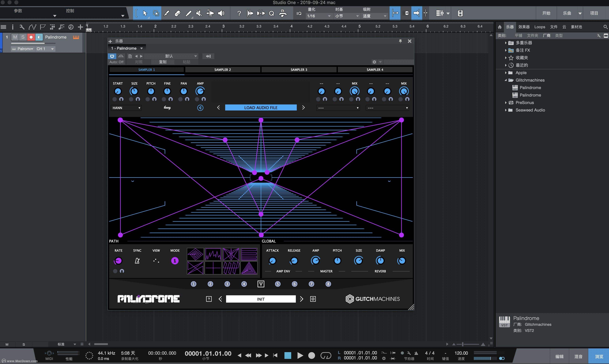Viewport: 609px width, 364px height.
Task: Expand the Seaweed Audio folder
Action: 506,110
